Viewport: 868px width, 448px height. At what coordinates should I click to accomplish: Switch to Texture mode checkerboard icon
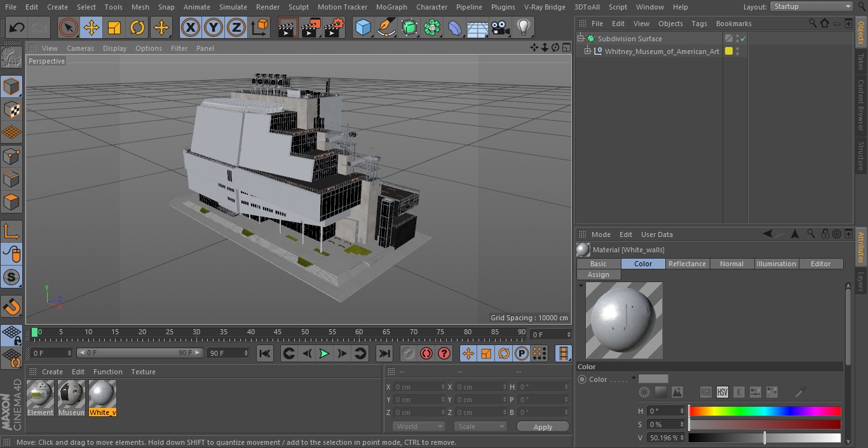[x=11, y=109]
